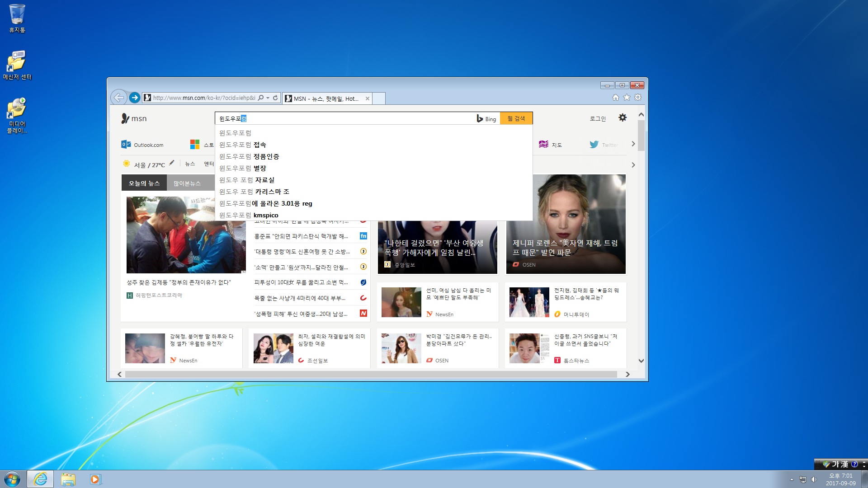868x488 pixels.
Task: Expand shortcut row with right chevron
Action: pyautogui.click(x=633, y=144)
